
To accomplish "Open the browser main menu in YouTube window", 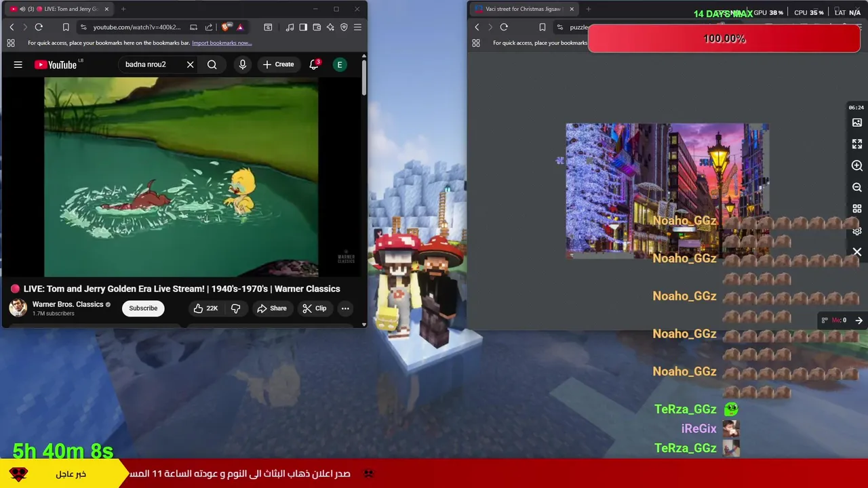I will tap(357, 27).
